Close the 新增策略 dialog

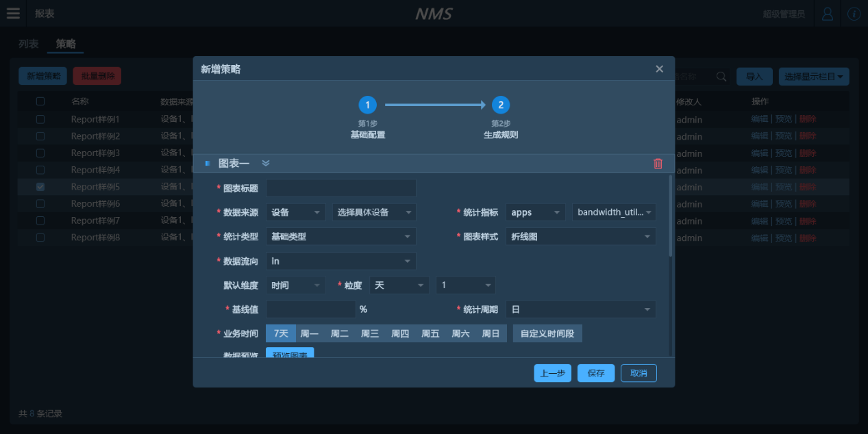point(659,69)
